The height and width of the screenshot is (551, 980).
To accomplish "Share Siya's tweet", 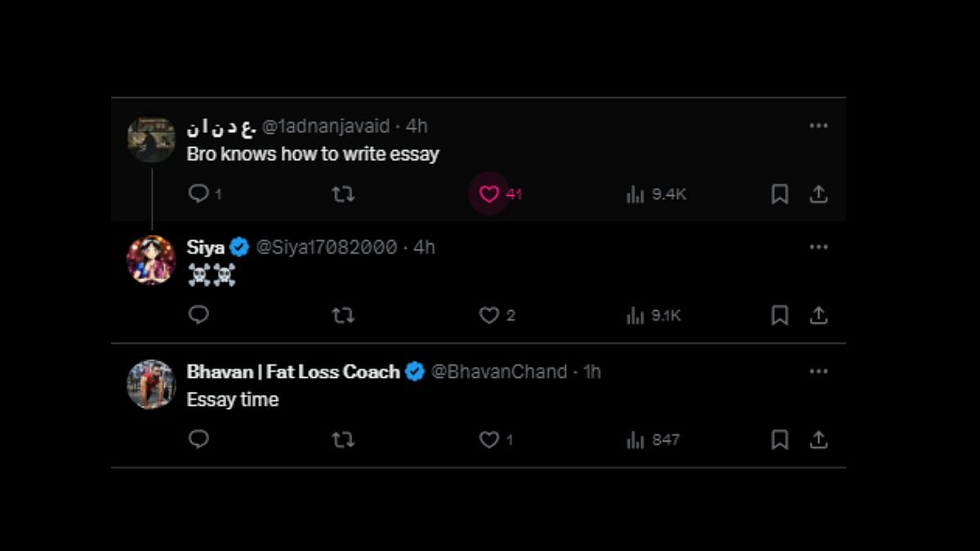I will point(818,315).
